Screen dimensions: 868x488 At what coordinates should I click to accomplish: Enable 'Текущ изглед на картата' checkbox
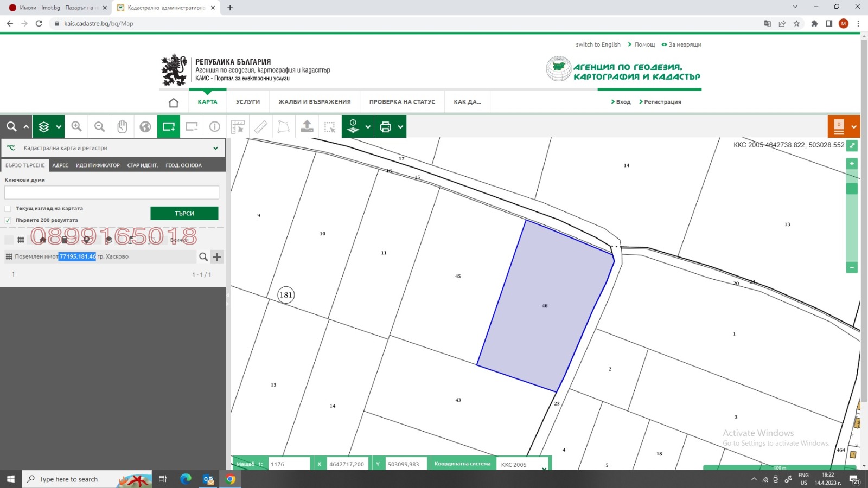8,209
